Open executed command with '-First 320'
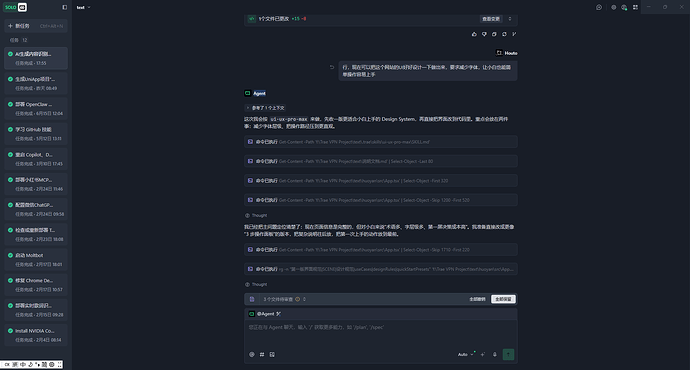Viewport: 690px width, 370px height. 381,180
